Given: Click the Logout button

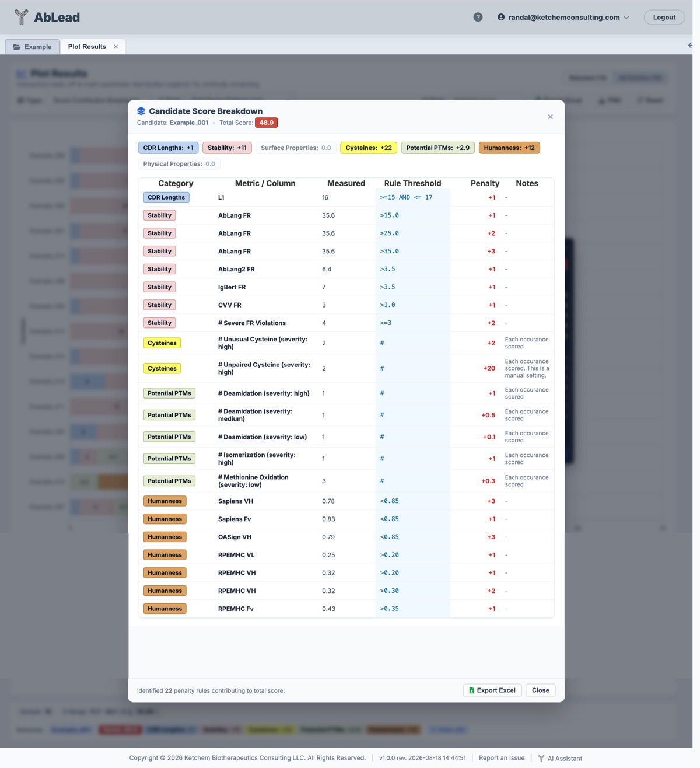Looking at the screenshot, I should (664, 17).
